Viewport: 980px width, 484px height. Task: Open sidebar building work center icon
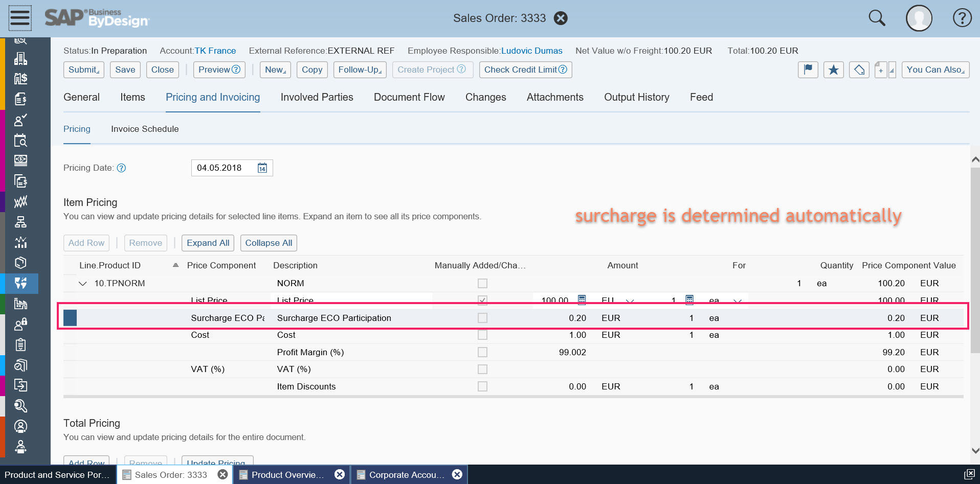tap(20, 59)
